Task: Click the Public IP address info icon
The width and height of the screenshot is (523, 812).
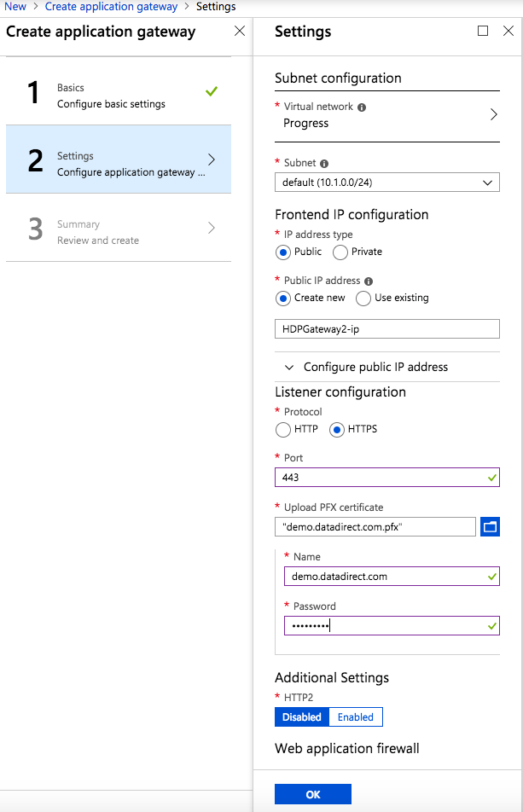Action: pyautogui.click(x=368, y=281)
